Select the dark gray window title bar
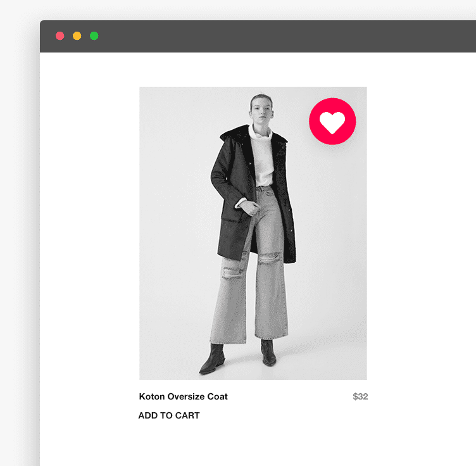Screen dimensions: 476x466 click(x=258, y=37)
